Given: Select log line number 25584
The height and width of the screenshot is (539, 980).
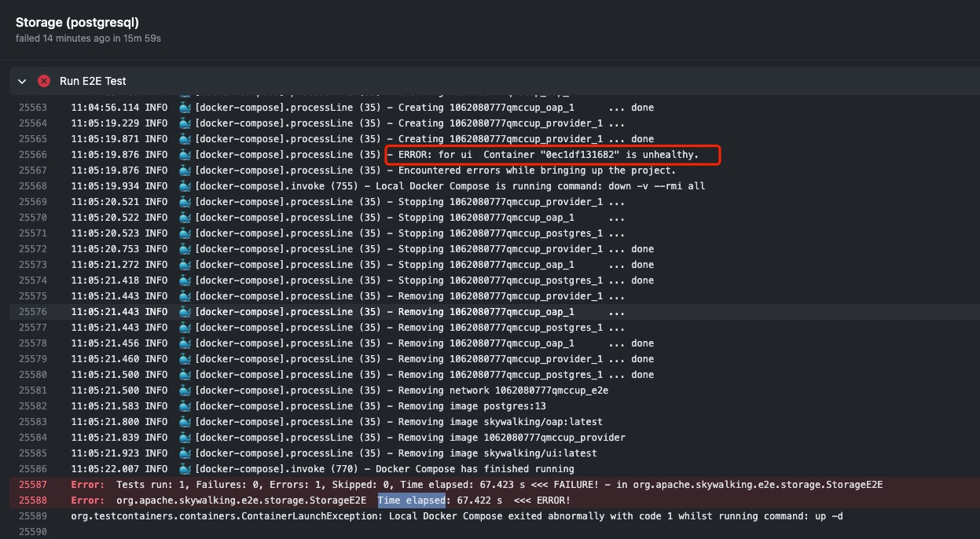Looking at the screenshot, I should point(33,438).
